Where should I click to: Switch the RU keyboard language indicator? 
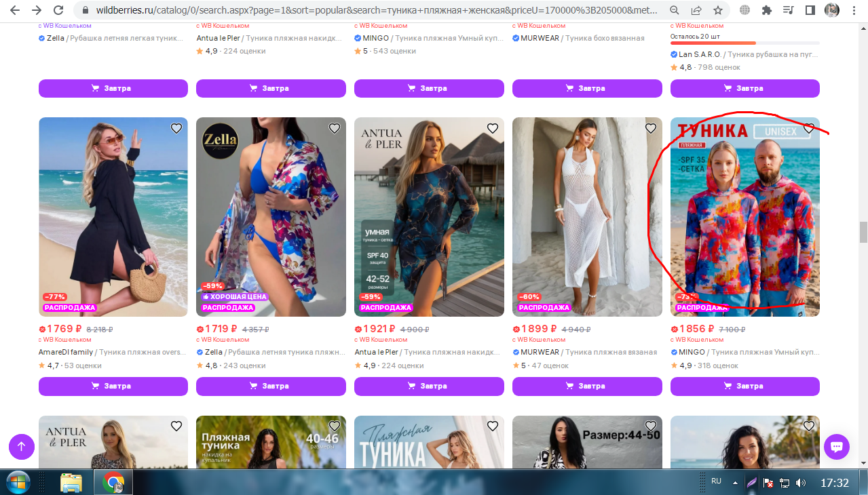(716, 481)
